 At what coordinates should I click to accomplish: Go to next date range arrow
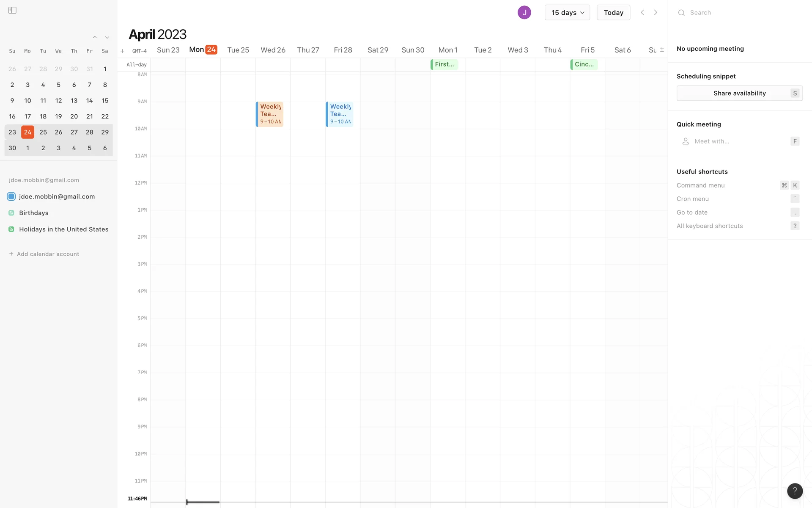tap(656, 12)
